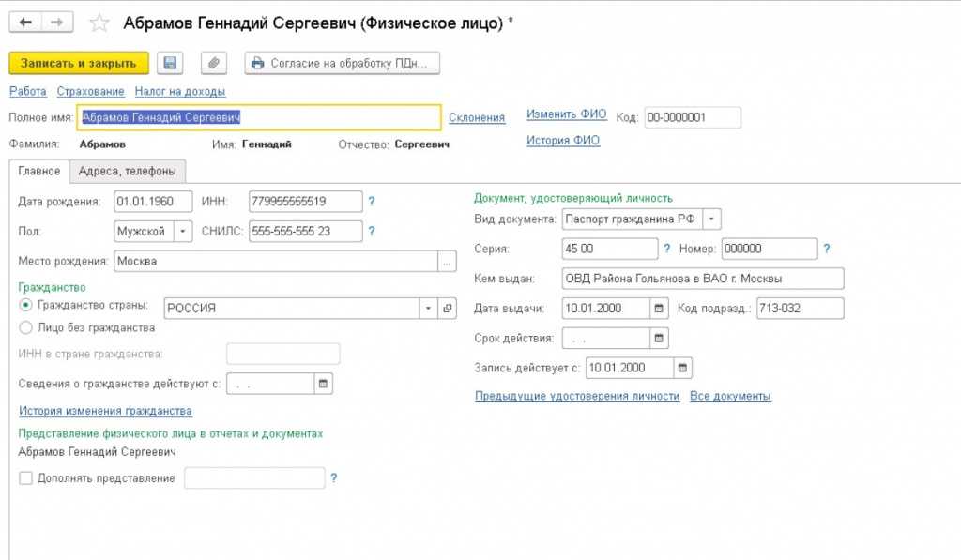
Task: Open calendar for Запись действует с field
Action: (683, 368)
